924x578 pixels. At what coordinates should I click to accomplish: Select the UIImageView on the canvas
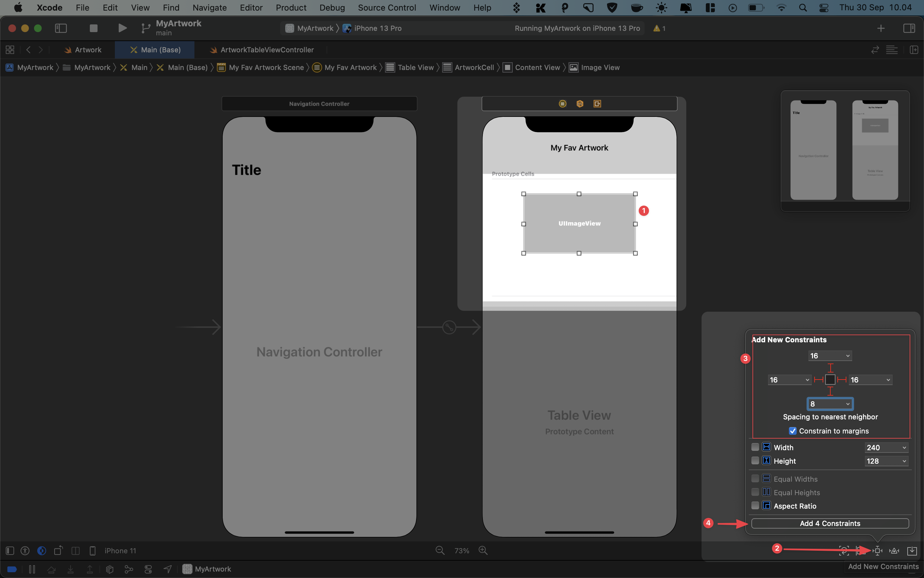[x=579, y=223]
